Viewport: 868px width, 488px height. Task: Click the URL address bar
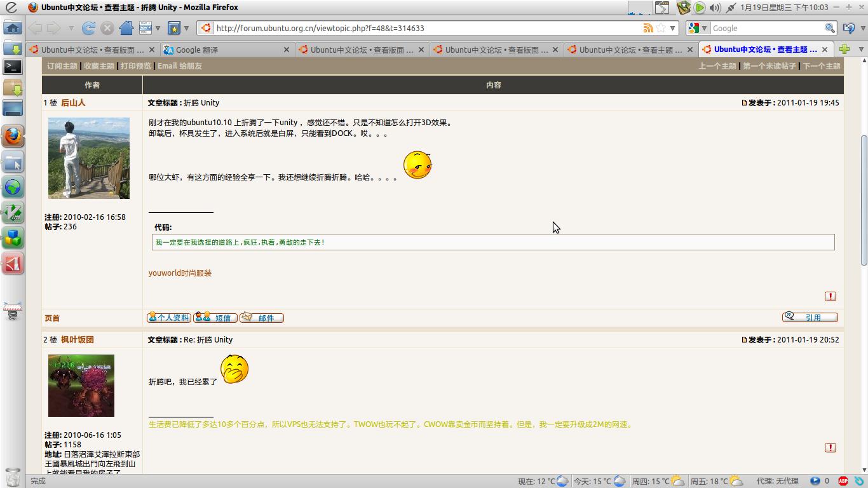pos(427,28)
